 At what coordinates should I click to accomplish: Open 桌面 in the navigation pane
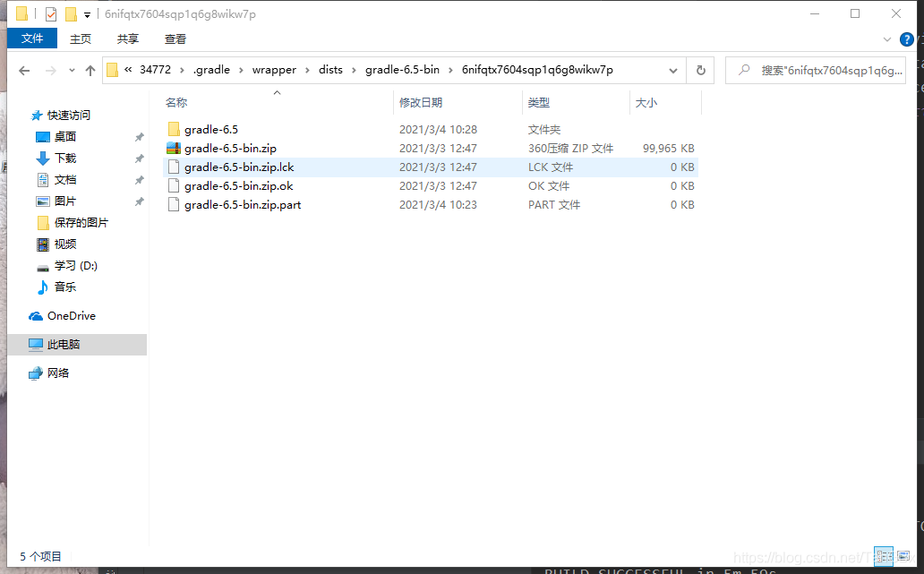point(64,137)
